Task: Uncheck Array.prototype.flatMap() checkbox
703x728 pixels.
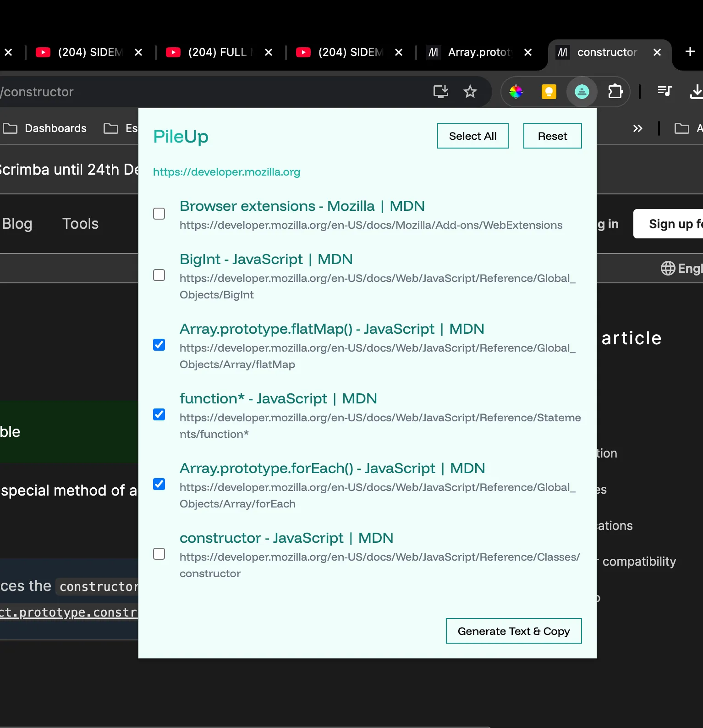Action: tap(159, 345)
